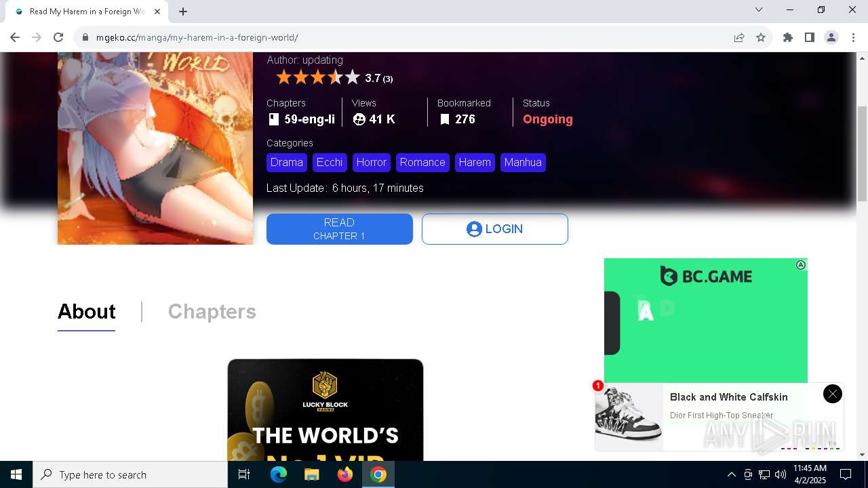868x488 pixels.
Task: Open a new browser tab
Action: [183, 12]
